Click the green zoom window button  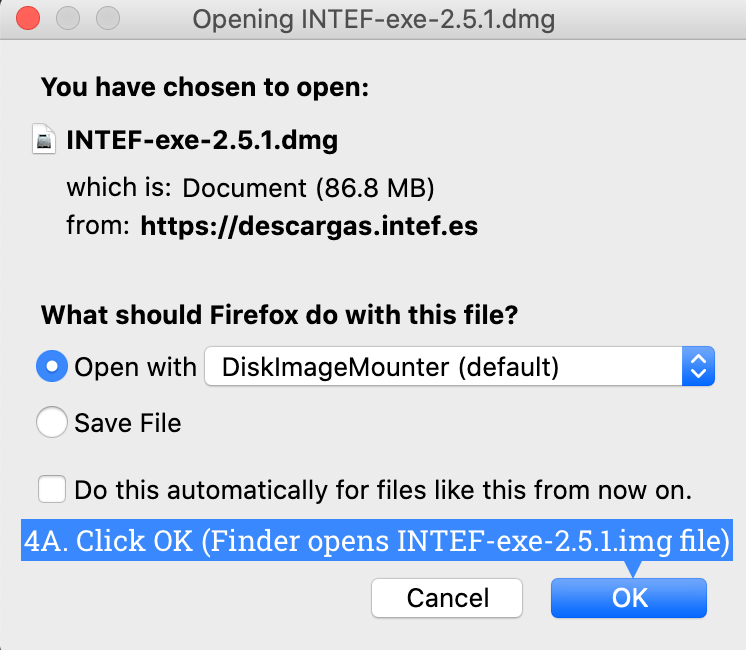coord(106,18)
